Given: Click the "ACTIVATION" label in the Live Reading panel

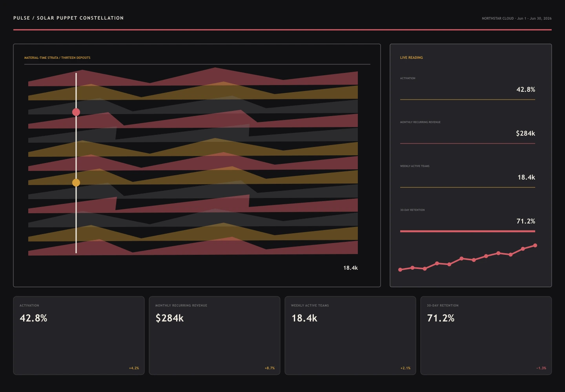Looking at the screenshot, I should tap(408, 78).
